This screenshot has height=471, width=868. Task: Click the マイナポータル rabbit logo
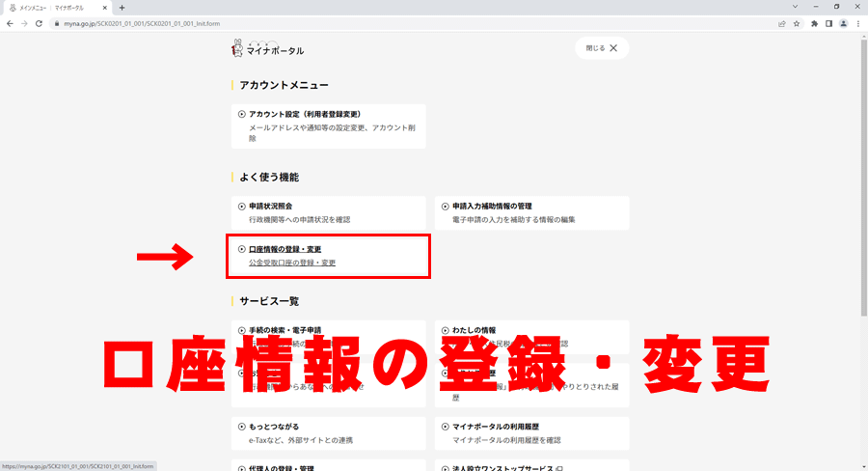[x=268, y=48]
